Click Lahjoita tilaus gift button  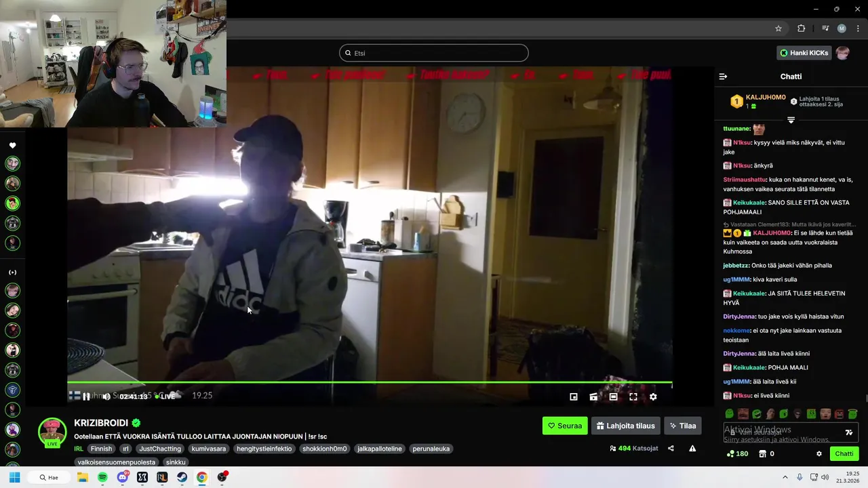(x=626, y=426)
